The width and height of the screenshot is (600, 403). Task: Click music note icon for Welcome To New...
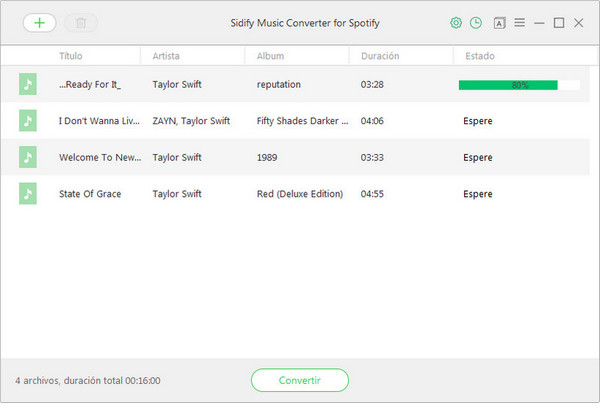pos(28,157)
